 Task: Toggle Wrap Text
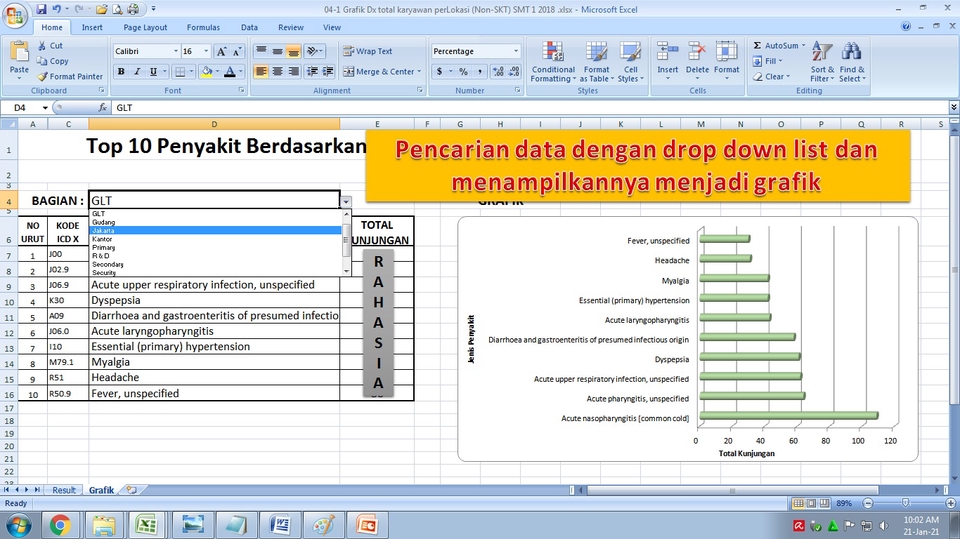tap(368, 51)
